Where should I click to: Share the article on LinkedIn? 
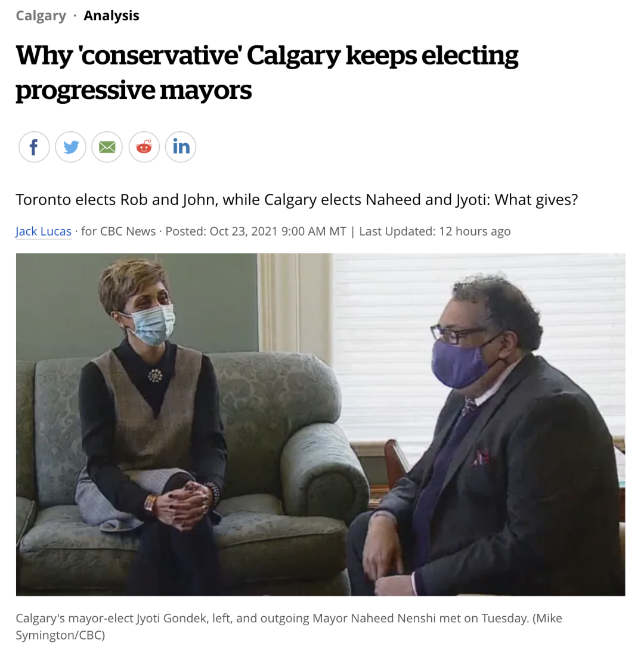181,147
